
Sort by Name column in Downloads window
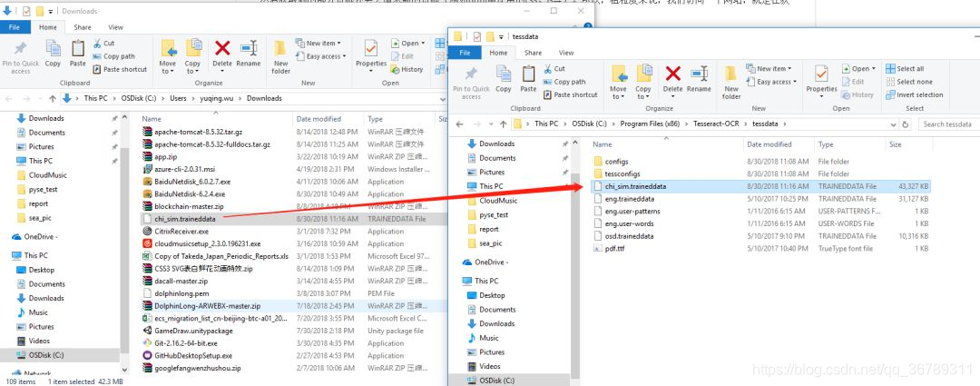pyautogui.click(x=152, y=119)
